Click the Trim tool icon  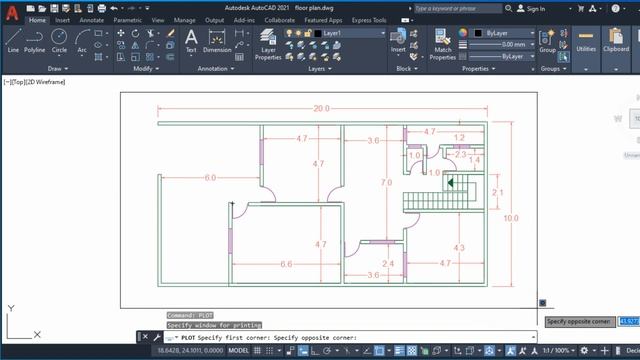[x=150, y=33]
